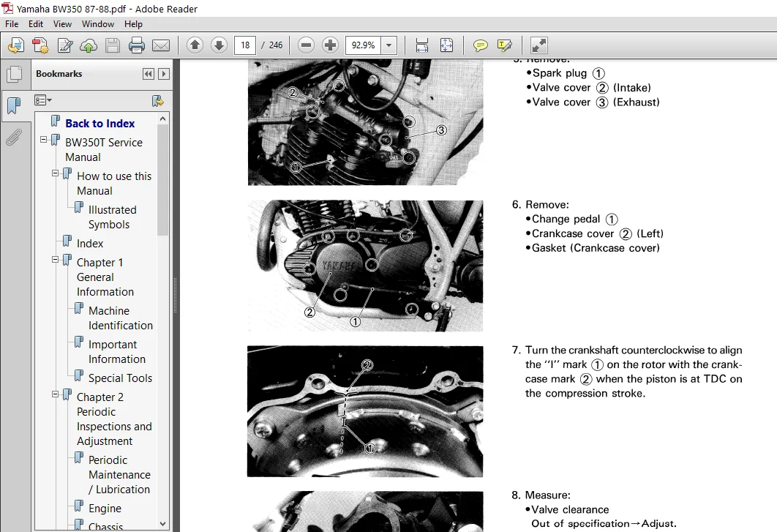
Task: Open Machine Identification bookmark
Action: click(x=121, y=318)
